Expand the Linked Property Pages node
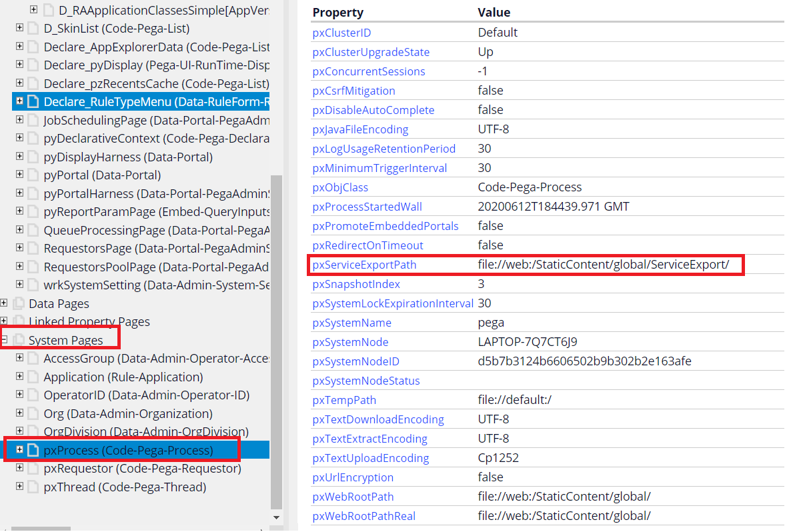 tap(4, 321)
